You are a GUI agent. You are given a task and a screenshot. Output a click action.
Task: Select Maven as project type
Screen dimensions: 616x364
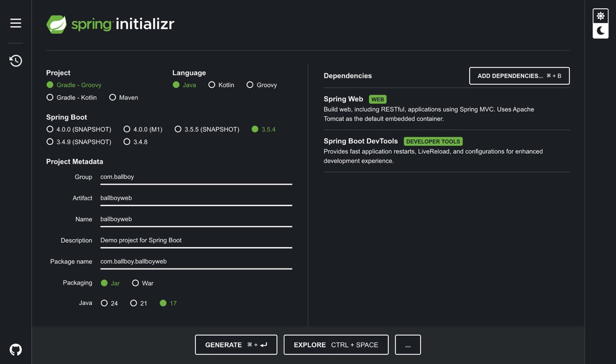click(x=113, y=98)
